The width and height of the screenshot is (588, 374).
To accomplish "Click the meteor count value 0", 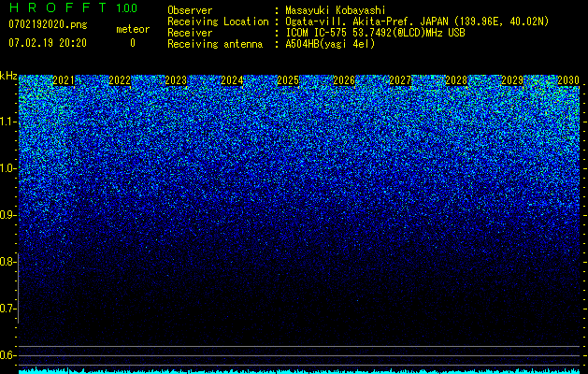I will pos(133,43).
